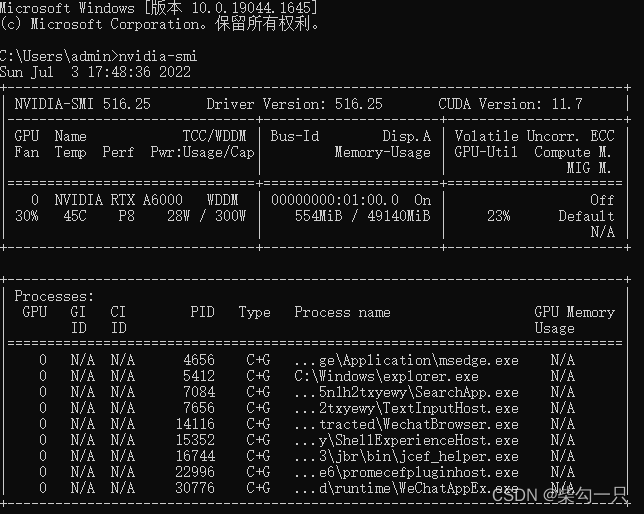
Task: Click the Volatile Uncorr. ECC header
Action: click(534, 136)
